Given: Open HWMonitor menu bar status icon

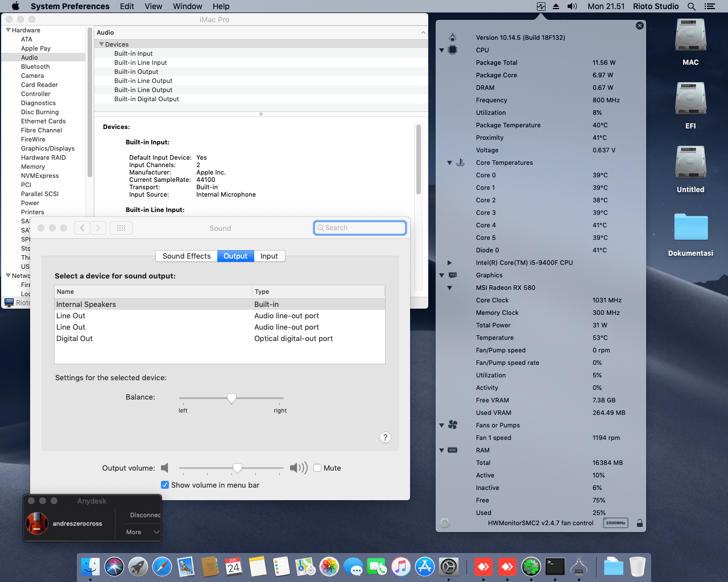Looking at the screenshot, I should coord(541,6).
